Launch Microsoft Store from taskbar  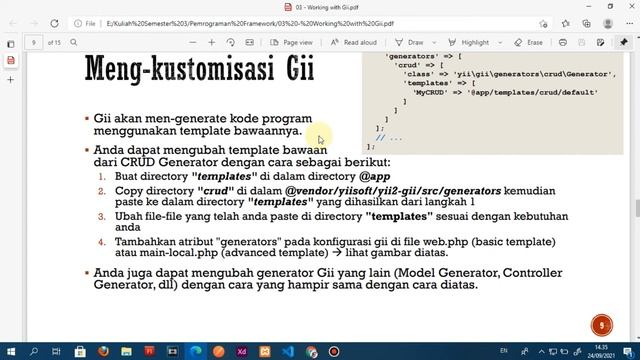pyautogui.click(x=80, y=351)
